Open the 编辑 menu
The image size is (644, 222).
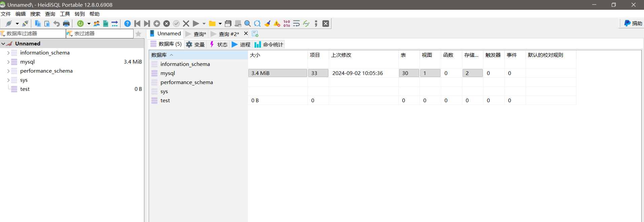pos(21,14)
